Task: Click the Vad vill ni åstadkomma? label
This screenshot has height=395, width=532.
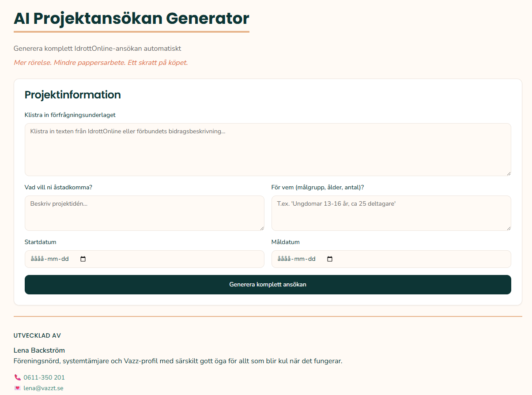Action: point(58,187)
